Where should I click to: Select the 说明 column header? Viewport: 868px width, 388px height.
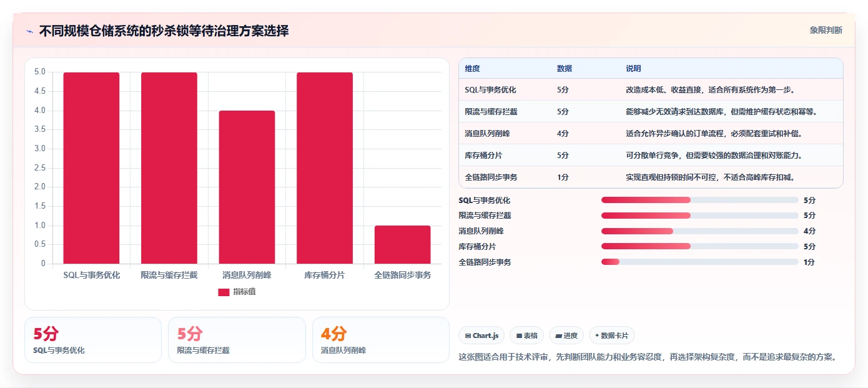(x=633, y=69)
